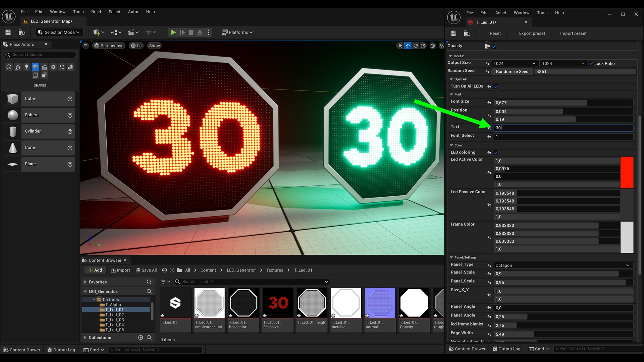Open Panel_Type Octagon dropdown
The image size is (644, 362).
(x=563, y=265)
